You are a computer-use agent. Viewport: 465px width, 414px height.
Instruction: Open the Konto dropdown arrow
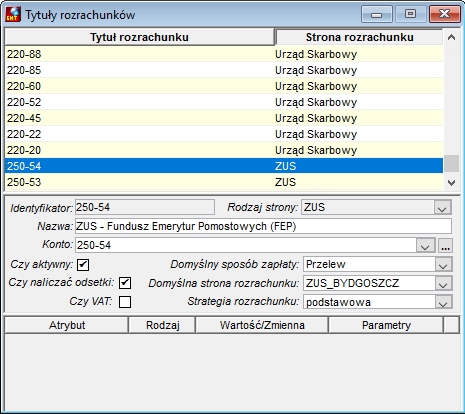click(425, 246)
